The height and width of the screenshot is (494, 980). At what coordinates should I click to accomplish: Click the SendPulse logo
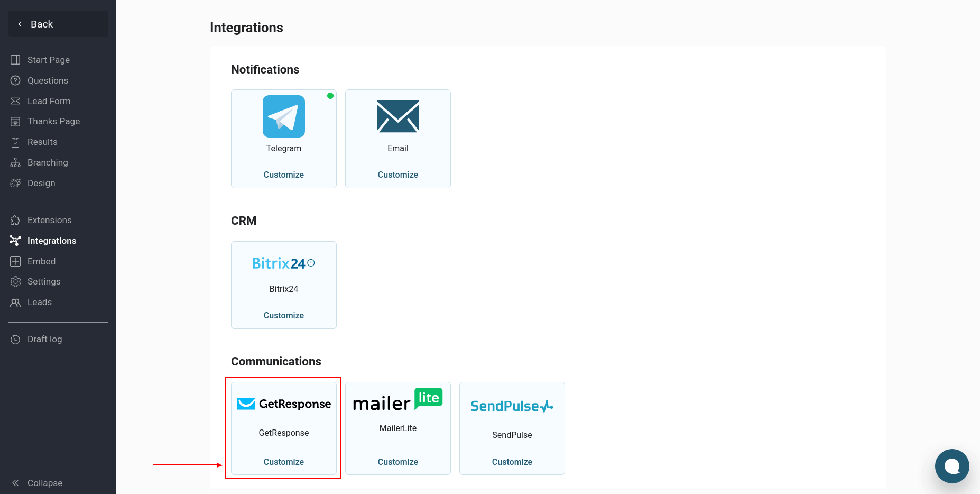[512, 406]
